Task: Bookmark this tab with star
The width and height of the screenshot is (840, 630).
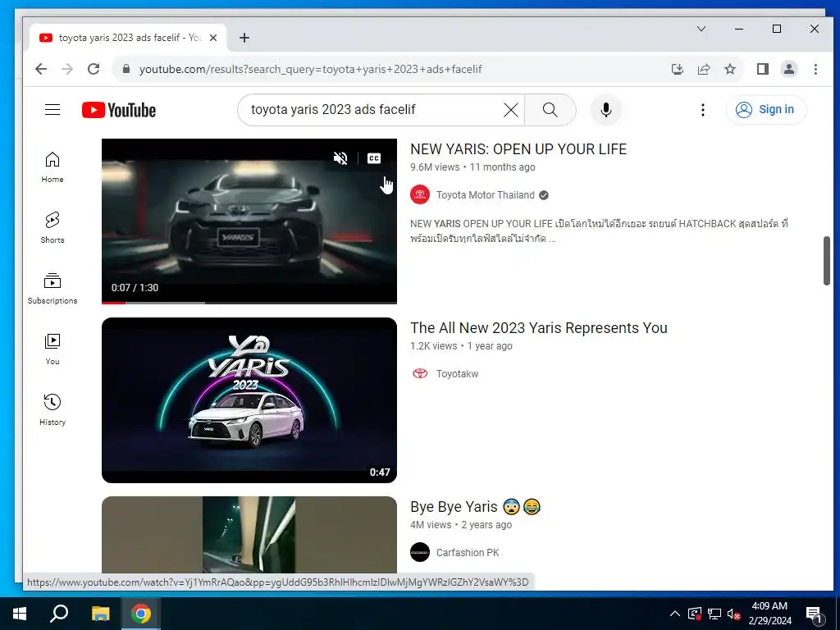Action: pos(729,69)
